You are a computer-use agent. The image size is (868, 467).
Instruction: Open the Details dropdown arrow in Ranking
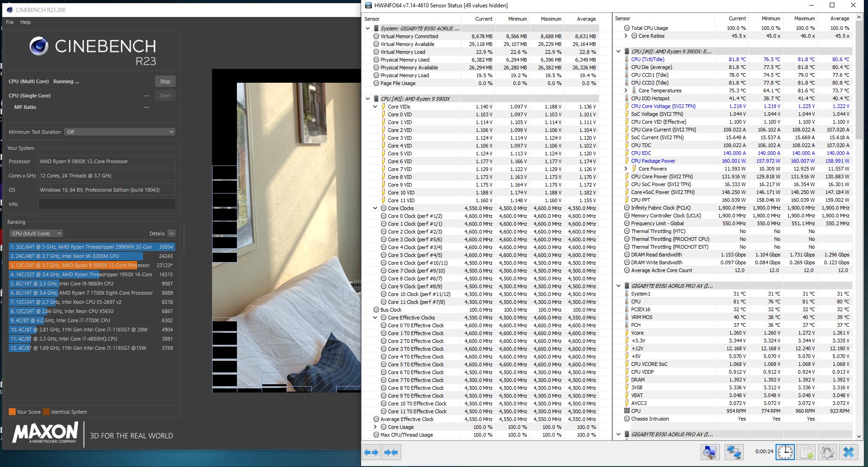(172, 233)
